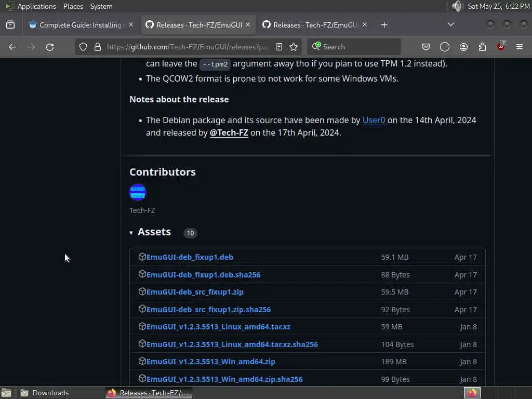Viewport: 532px width, 399px height.
Task: Open new tab with plus button
Action: pos(384,25)
